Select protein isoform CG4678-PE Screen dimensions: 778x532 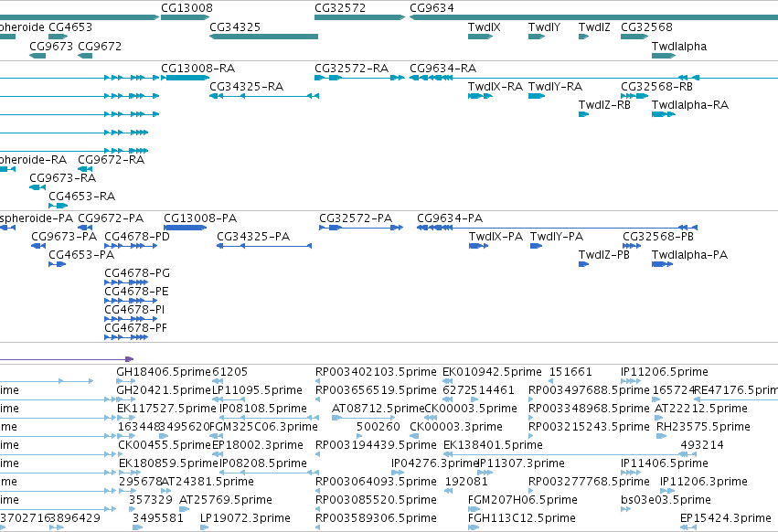click(131, 301)
